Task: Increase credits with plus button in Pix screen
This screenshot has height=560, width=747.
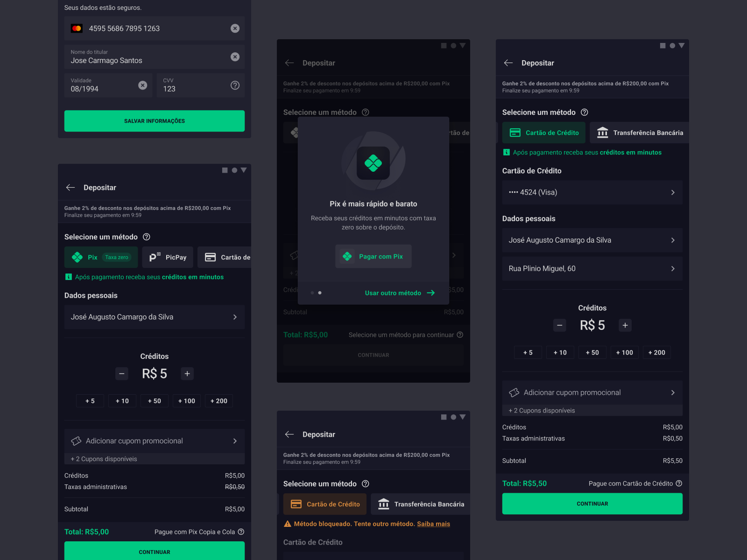Action: (x=187, y=374)
